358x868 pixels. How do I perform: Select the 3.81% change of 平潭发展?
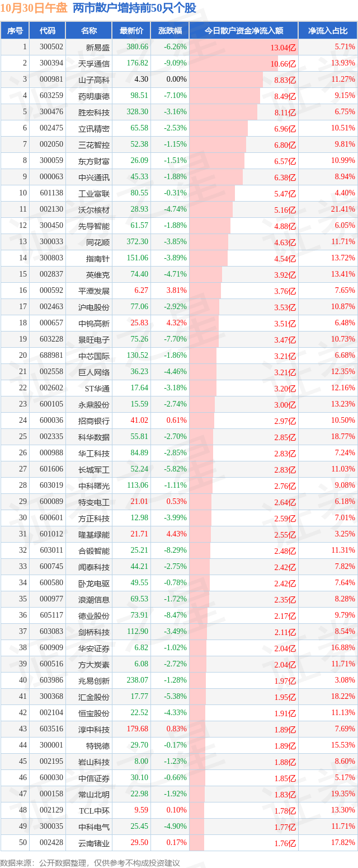tap(176, 291)
